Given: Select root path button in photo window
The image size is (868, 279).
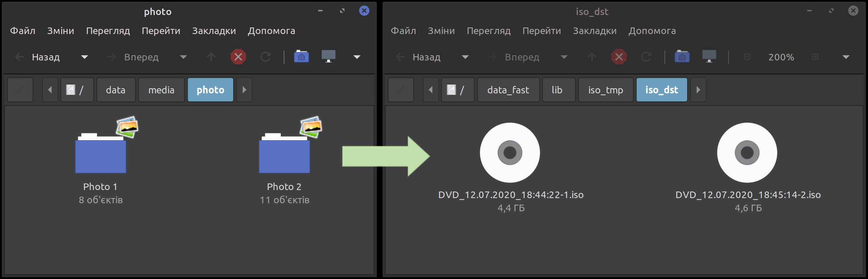Looking at the screenshot, I should tap(77, 90).
